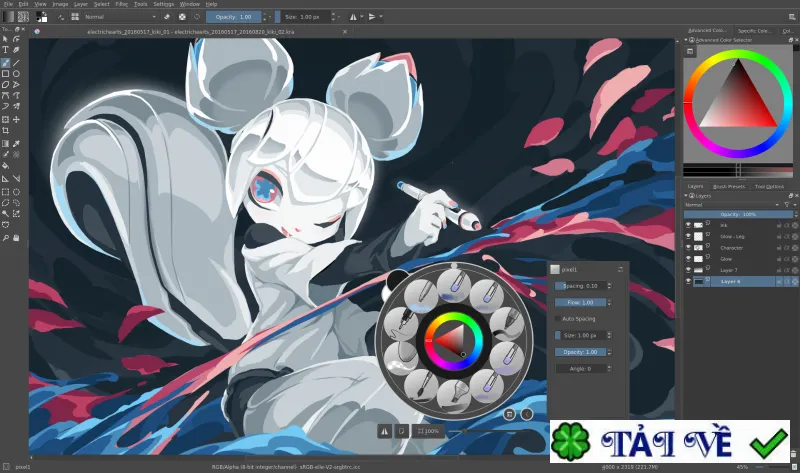800x473 pixels.
Task: Open the horizontal mirror options arrow
Action: [x=362, y=17]
